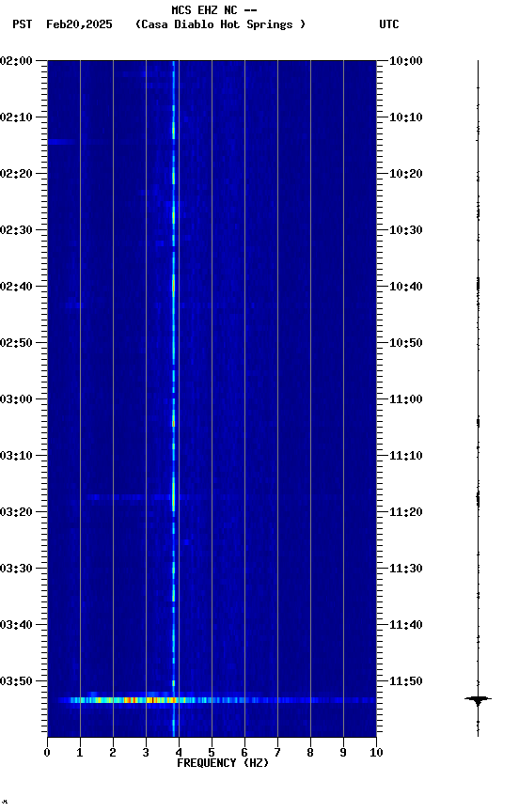Click the large seismogram spike near 11:53 UTC
The image size is (519, 812).
point(478,699)
